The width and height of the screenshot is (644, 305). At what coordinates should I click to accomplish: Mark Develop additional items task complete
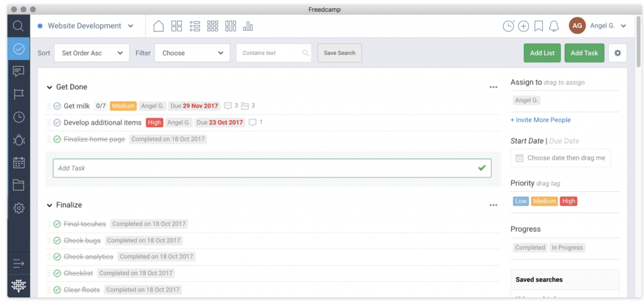pyautogui.click(x=57, y=123)
